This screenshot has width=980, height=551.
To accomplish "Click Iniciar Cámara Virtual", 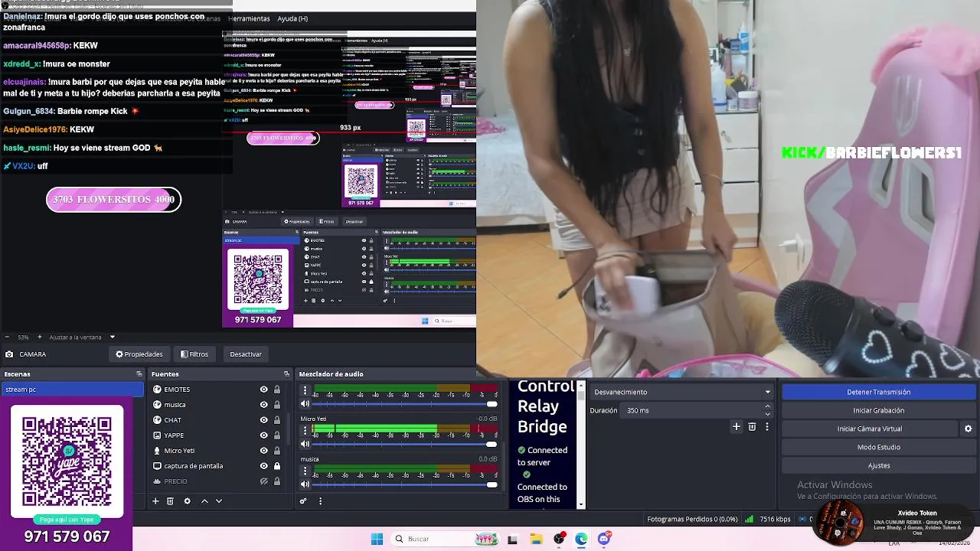I will [x=870, y=429].
